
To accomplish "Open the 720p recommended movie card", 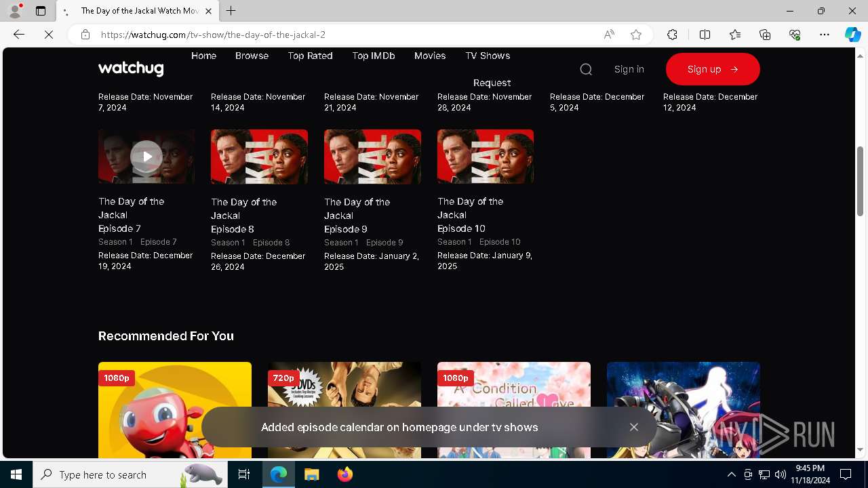I will point(344,410).
